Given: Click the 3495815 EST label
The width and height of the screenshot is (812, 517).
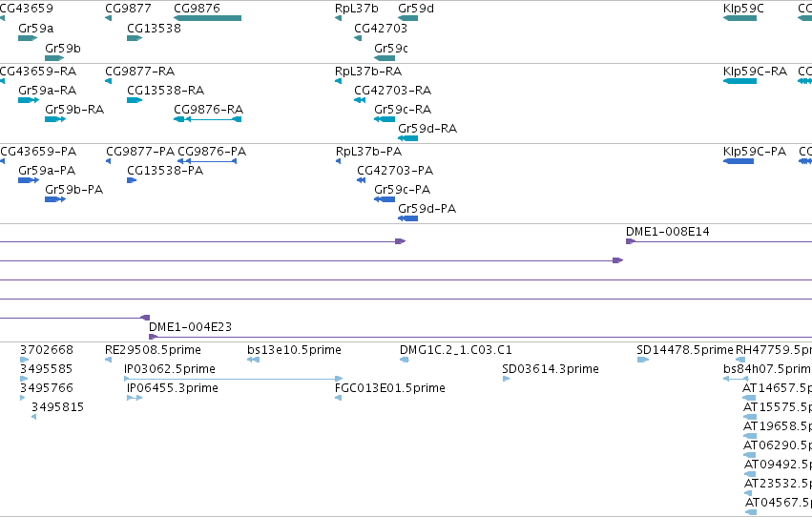Looking at the screenshot, I should (x=57, y=407).
